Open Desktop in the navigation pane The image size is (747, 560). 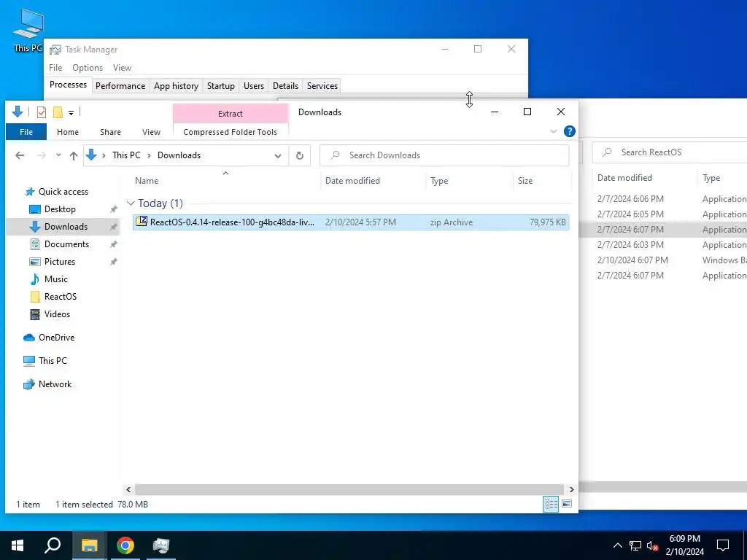coord(60,209)
